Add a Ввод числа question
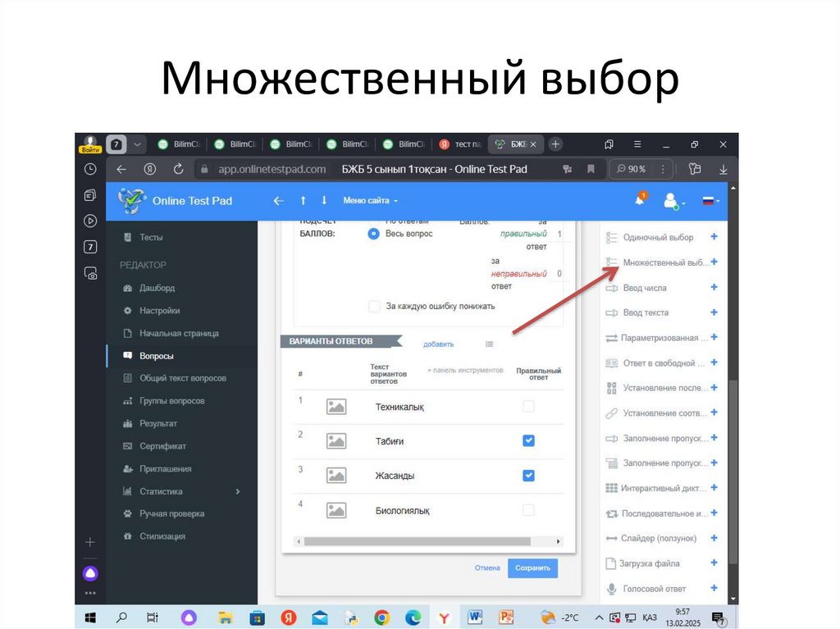The width and height of the screenshot is (840, 629). (714, 287)
